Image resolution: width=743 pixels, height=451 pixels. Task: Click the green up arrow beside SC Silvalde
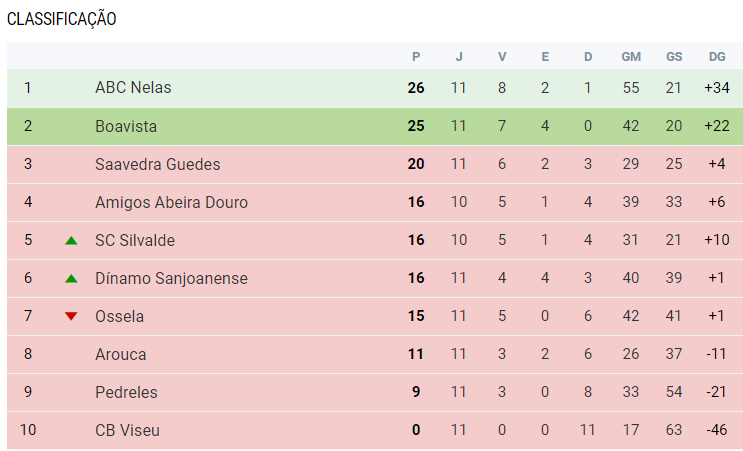(x=71, y=241)
